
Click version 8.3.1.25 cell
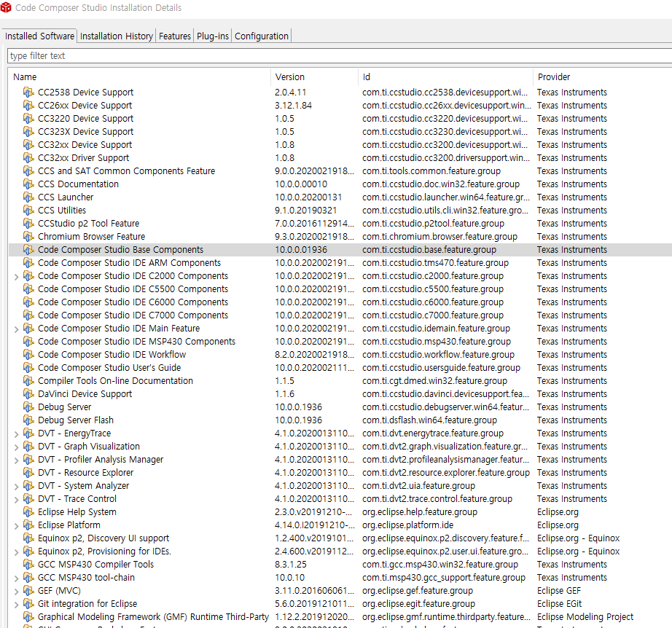click(x=291, y=564)
